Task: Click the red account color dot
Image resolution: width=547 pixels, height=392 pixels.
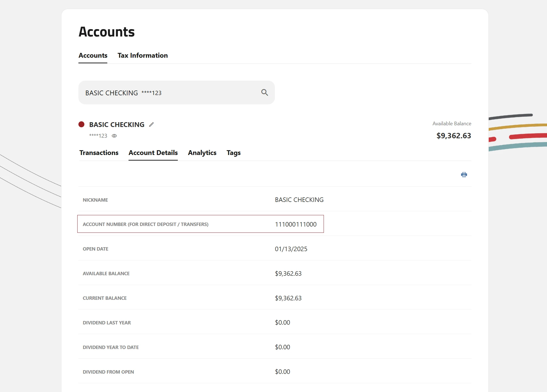Action: point(82,124)
